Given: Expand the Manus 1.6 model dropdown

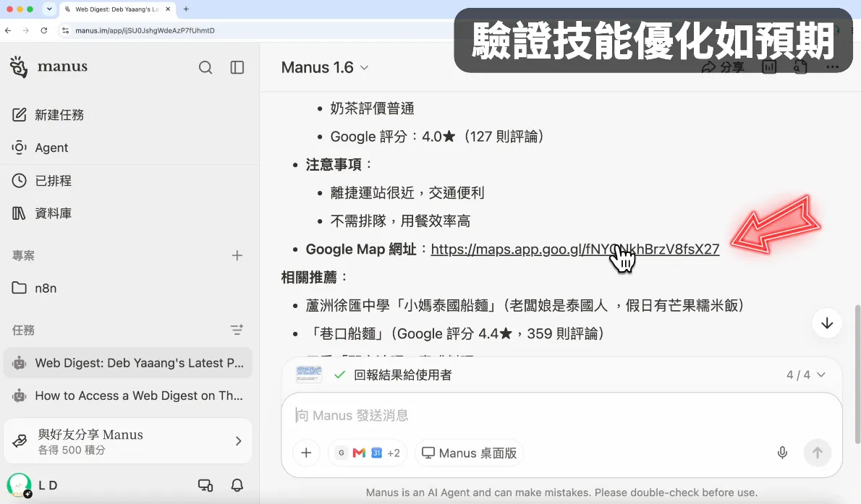Looking at the screenshot, I should tap(325, 67).
